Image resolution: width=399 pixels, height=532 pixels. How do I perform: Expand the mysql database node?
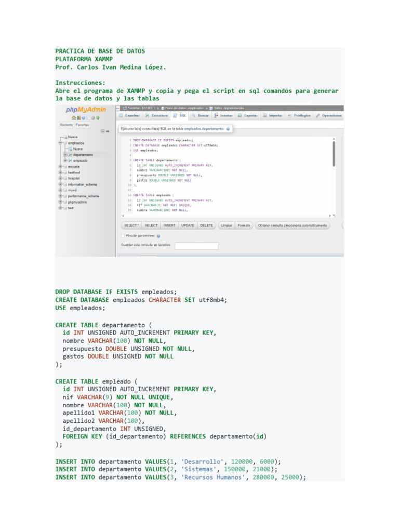(60, 190)
